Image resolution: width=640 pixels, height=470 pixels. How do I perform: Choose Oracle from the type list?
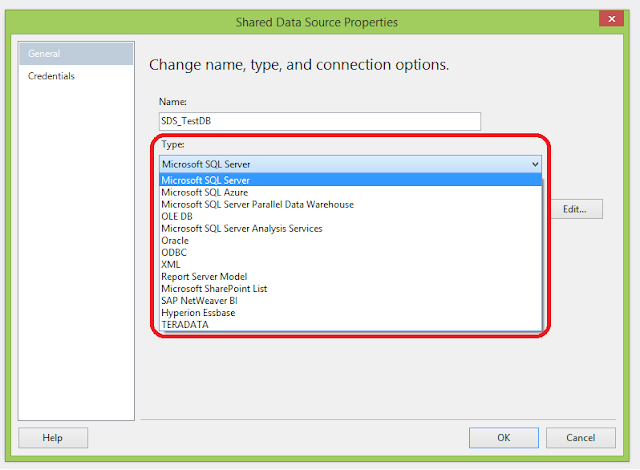(x=350, y=240)
